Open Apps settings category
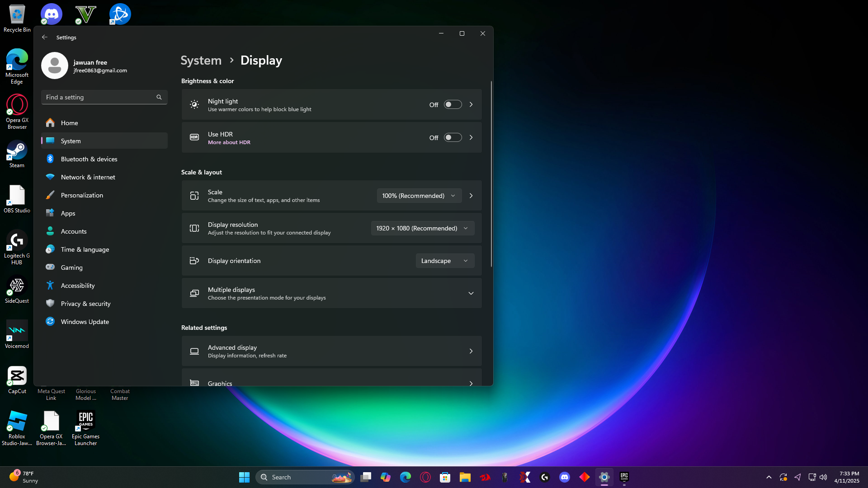 coord(104,213)
